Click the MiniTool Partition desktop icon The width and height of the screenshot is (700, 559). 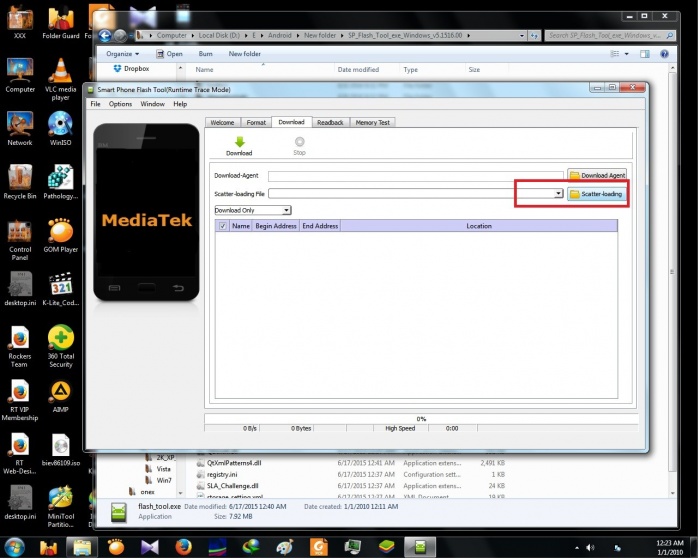61,506
